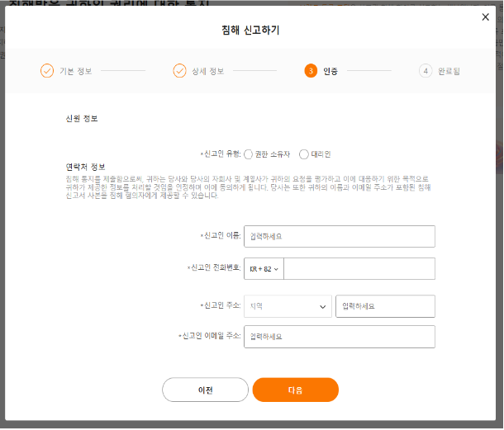Click the 신고인 전화번호 number field

coord(359,268)
